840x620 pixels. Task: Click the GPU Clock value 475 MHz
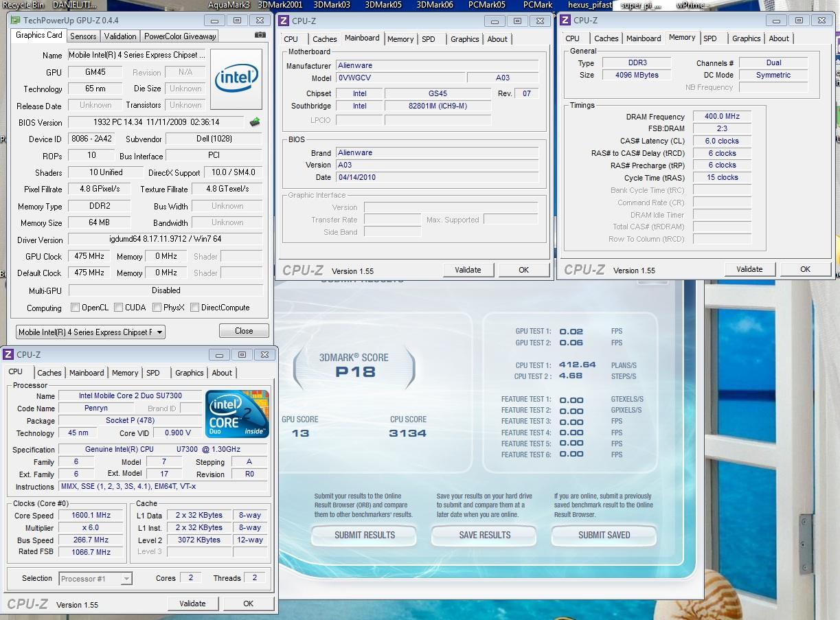coord(89,256)
